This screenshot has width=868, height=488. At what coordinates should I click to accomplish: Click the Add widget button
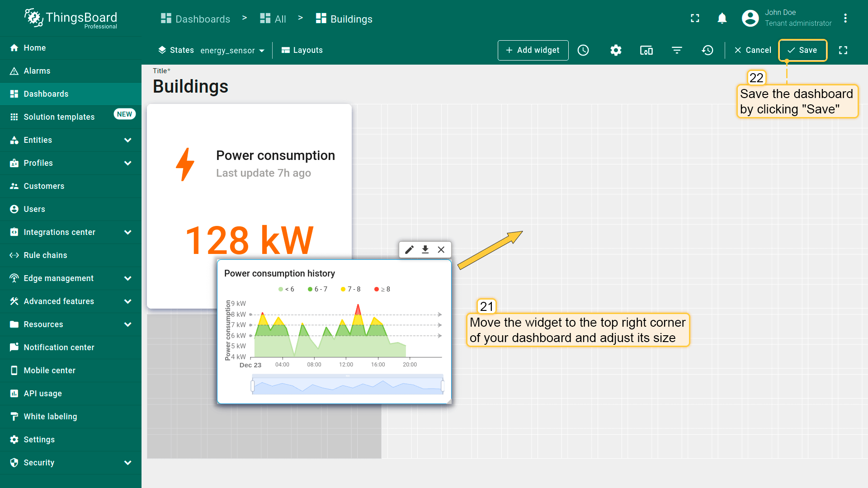coord(533,50)
